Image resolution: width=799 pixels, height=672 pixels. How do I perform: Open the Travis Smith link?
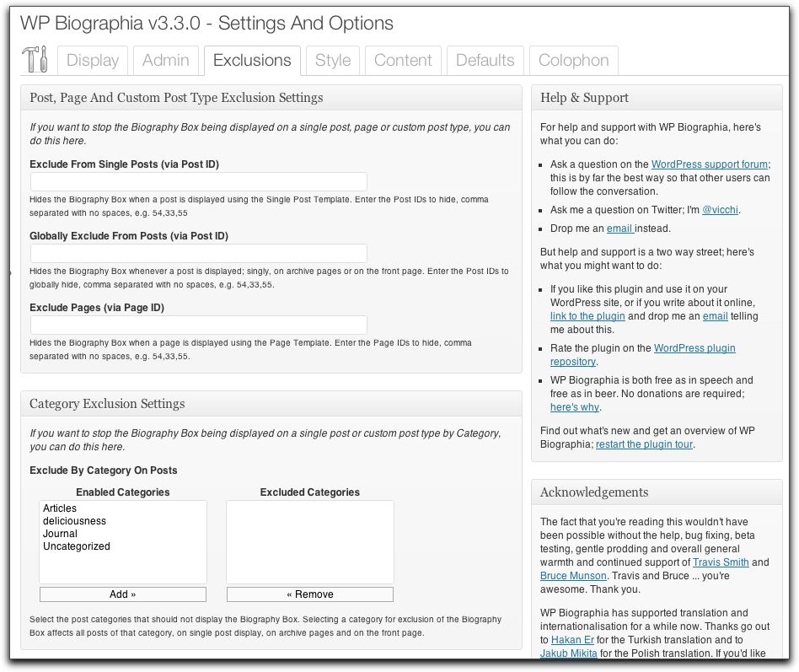coord(721,562)
